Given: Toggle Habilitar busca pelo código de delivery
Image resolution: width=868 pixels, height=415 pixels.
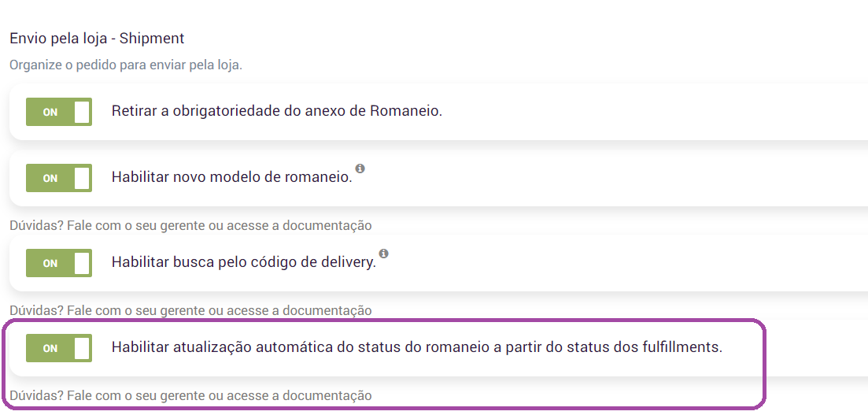Looking at the screenshot, I should (59, 263).
